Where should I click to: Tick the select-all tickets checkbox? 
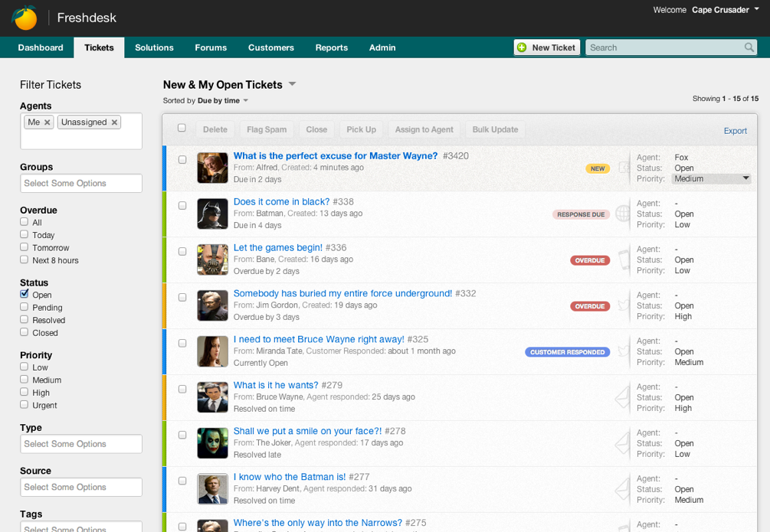click(182, 128)
